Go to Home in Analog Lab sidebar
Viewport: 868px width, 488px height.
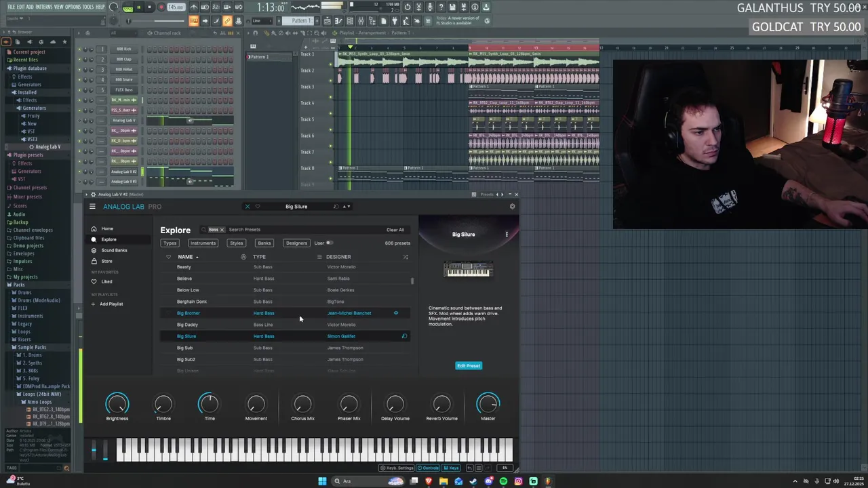pos(107,229)
